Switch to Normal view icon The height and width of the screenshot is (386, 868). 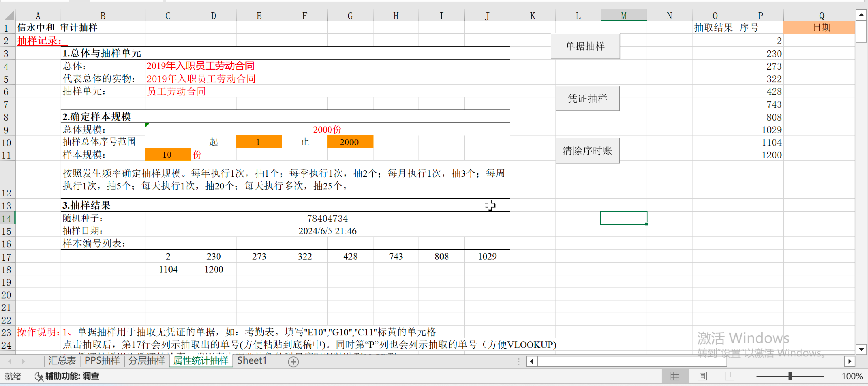tap(675, 376)
